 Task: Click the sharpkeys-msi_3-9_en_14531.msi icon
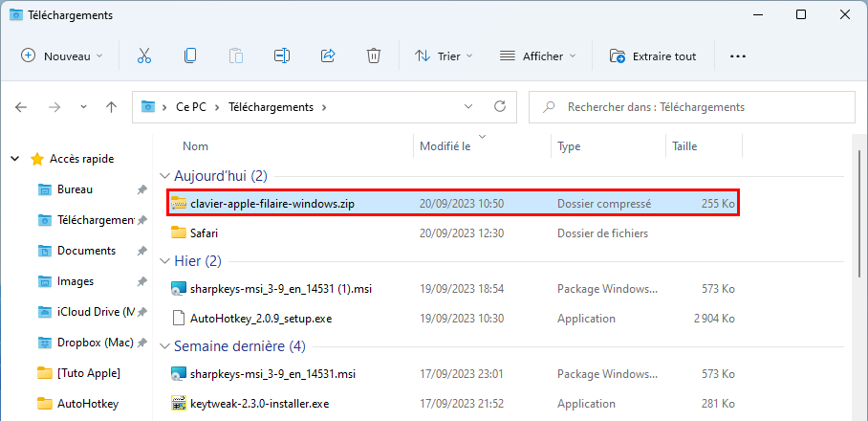(178, 374)
